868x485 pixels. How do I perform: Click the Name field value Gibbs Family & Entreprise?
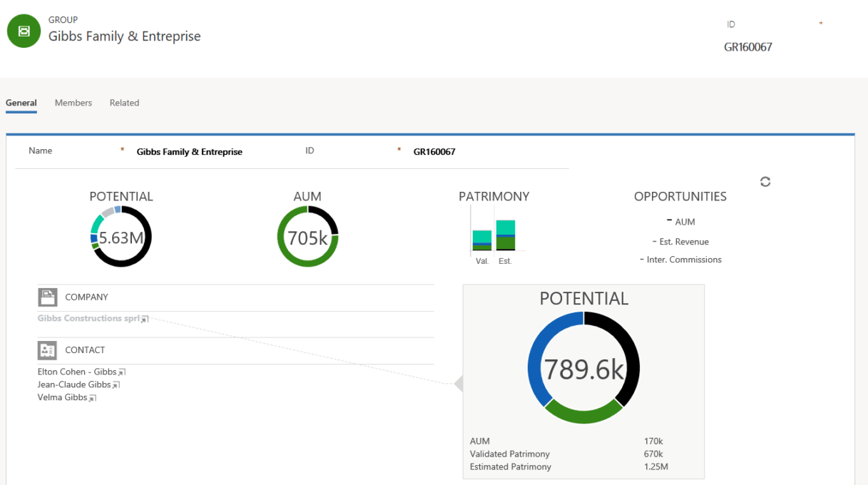coord(190,152)
